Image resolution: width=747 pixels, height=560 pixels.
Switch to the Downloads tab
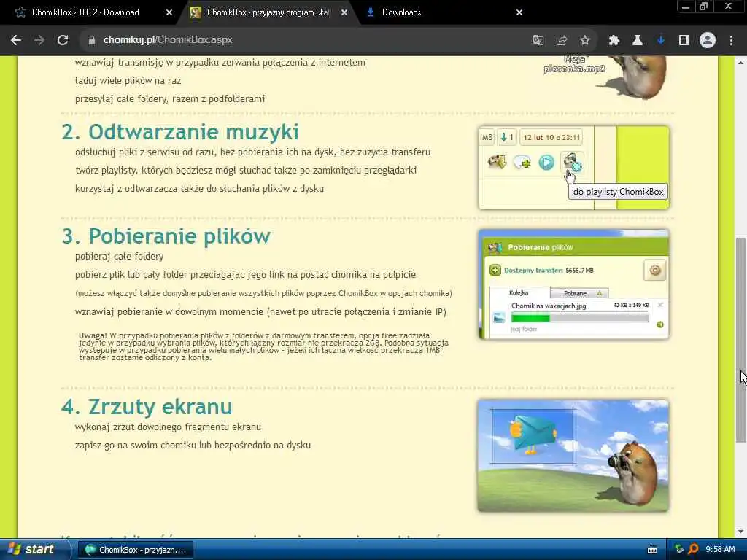point(401,12)
